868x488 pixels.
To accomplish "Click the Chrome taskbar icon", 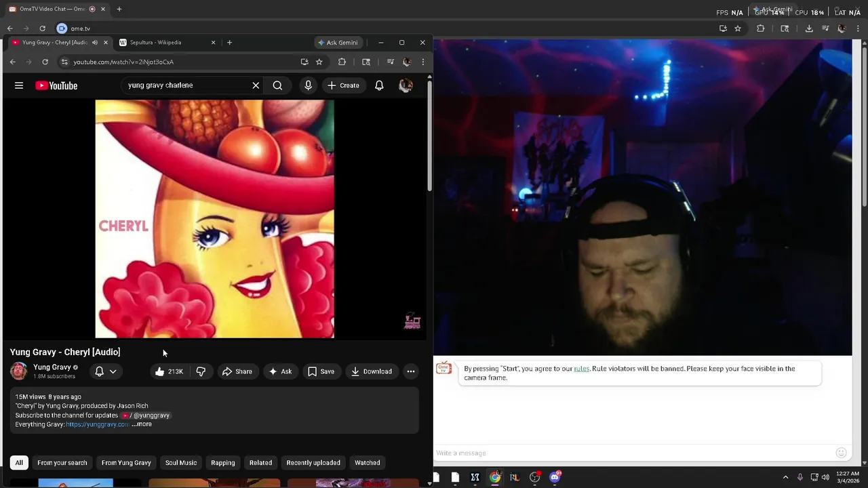I will point(495,477).
